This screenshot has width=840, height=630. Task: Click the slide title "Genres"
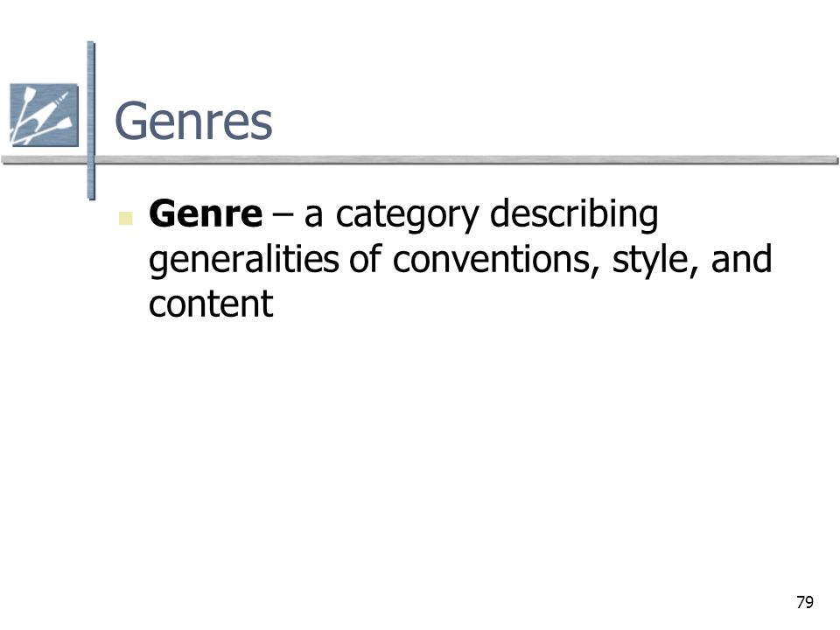(193, 122)
